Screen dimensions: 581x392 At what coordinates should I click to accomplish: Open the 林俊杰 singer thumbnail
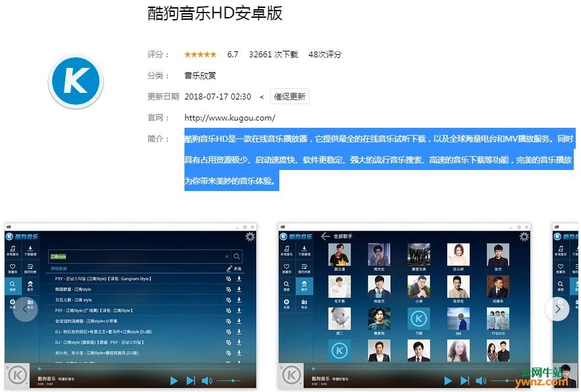379,287
